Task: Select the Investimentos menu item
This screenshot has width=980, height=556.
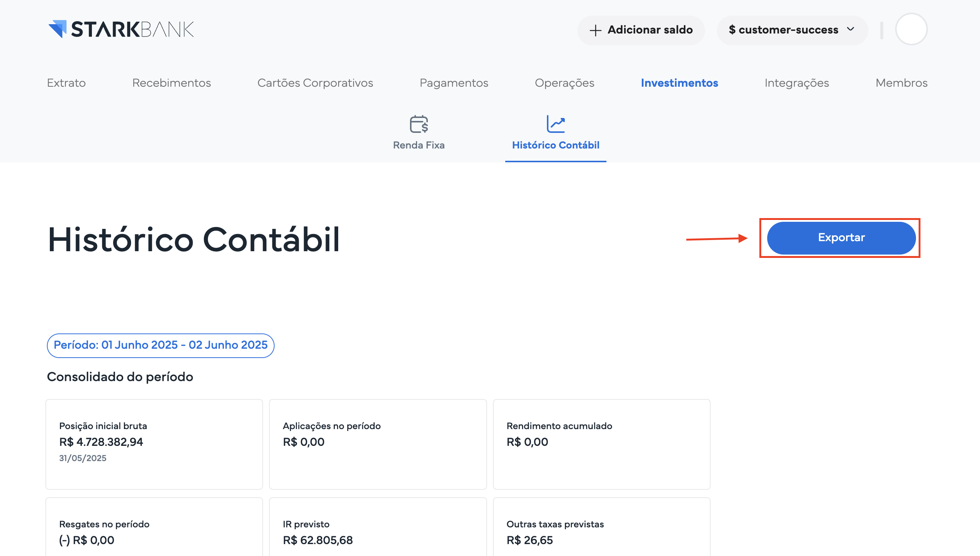Action: (x=679, y=83)
